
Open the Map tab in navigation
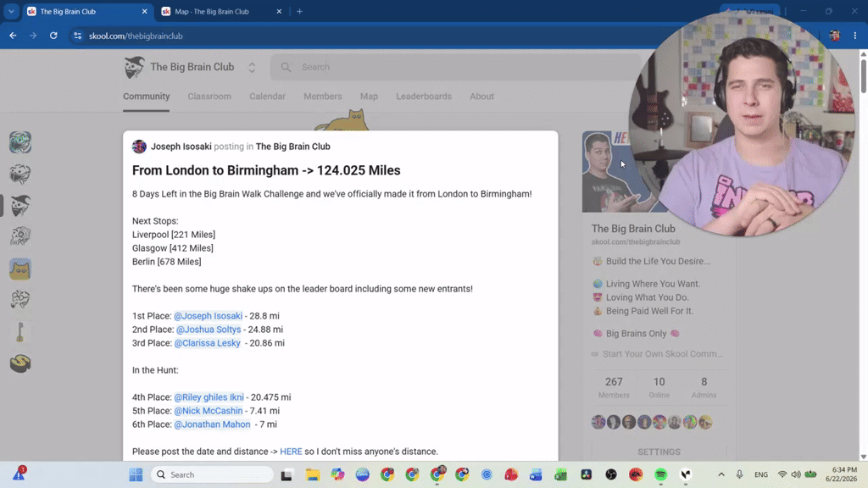pos(369,97)
